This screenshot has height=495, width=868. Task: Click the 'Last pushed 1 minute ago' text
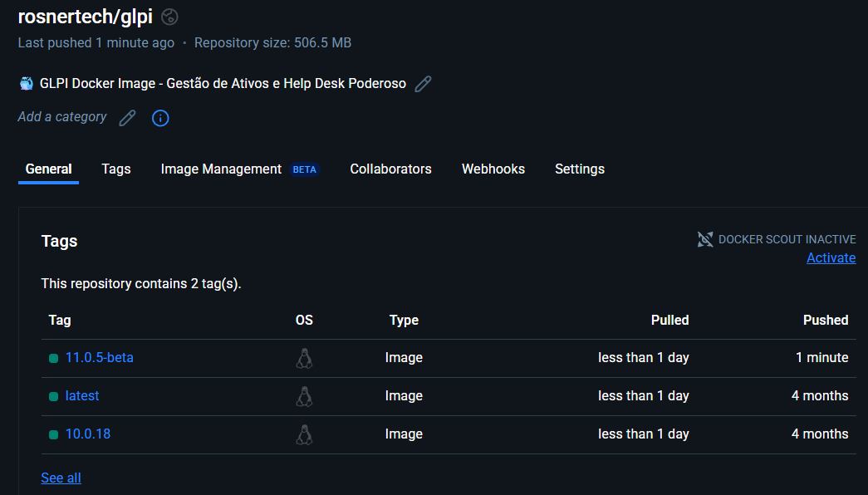pyautogui.click(x=96, y=42)
